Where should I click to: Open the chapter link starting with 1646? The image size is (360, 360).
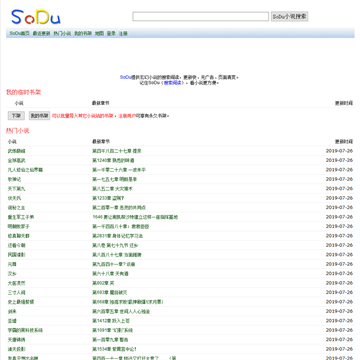135,217
